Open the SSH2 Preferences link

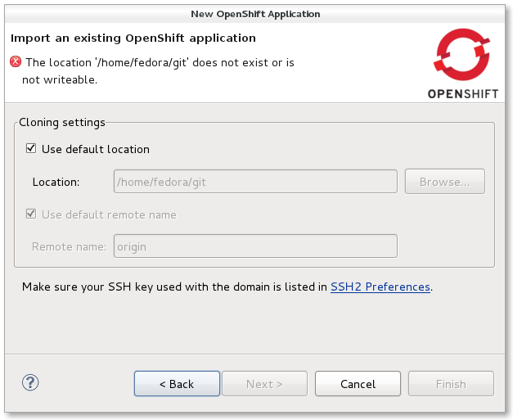380,287
